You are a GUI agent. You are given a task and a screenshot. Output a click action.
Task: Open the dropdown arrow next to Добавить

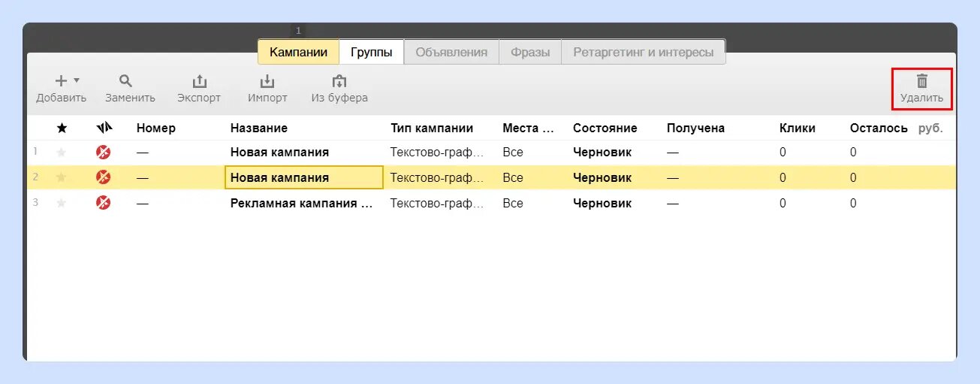(x=77, y=80)
